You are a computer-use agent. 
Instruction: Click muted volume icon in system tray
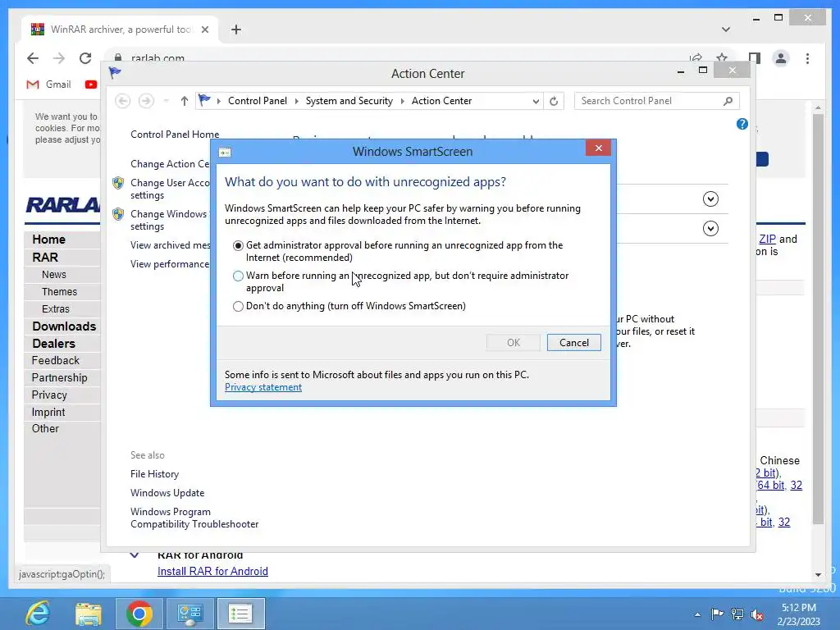pyautogui.click(x=757, y=614)
